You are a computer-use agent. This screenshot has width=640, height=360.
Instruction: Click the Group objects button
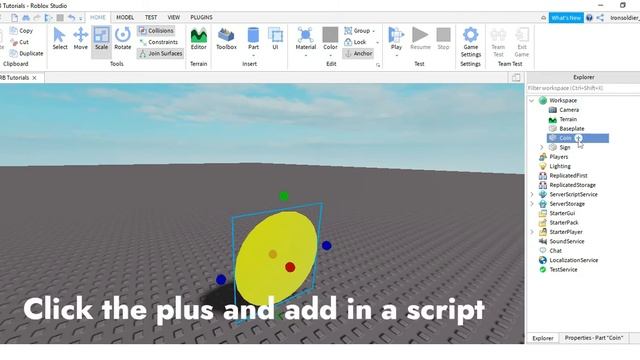357,31
